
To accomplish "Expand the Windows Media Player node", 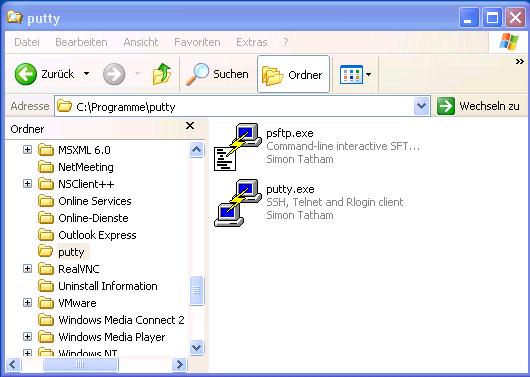I will (x=27, y=336).
